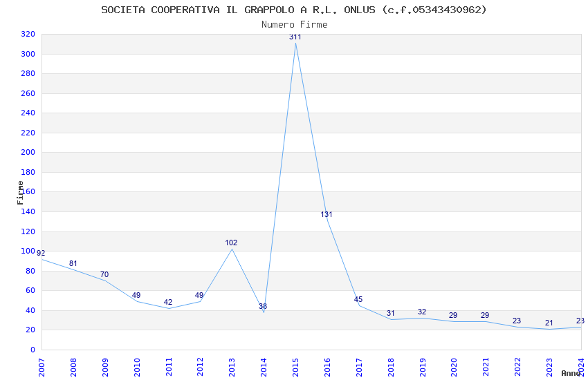The height and width of the screenshot is (380, 588).
Task: Click data label 38 for 2014
Action: [x=263, y=306]
